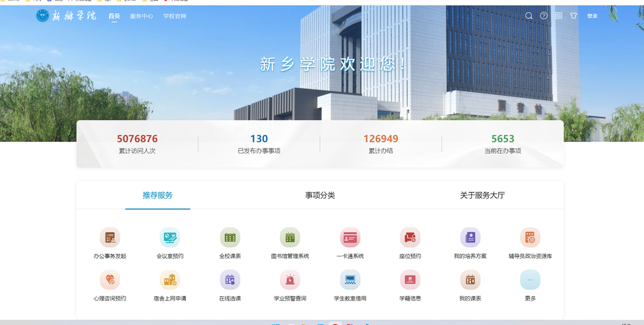The width and height of the screenshot is (644, 325).
Task: Open the 辅导员政治资源库 service icon
Action: pyautogui.click(x=530, y=237)
